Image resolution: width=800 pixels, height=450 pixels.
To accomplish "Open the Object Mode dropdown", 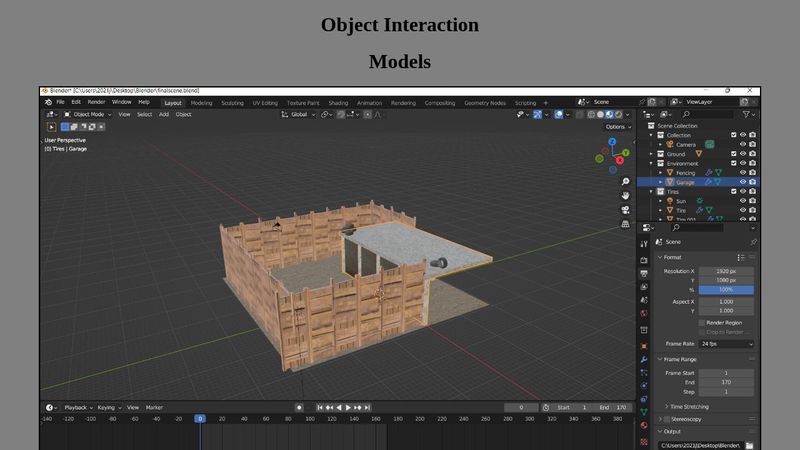I will pyautogui.click(x=87, y=115).
